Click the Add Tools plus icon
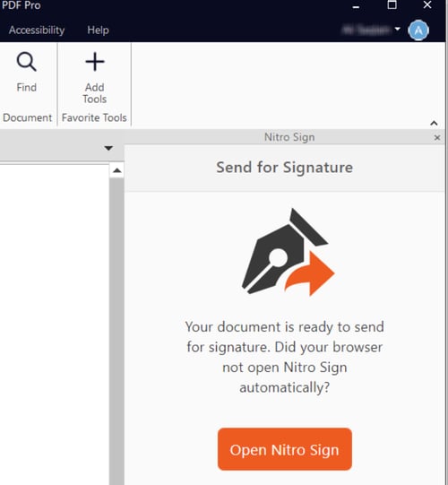448x485 pixels. tap(95, 62)
